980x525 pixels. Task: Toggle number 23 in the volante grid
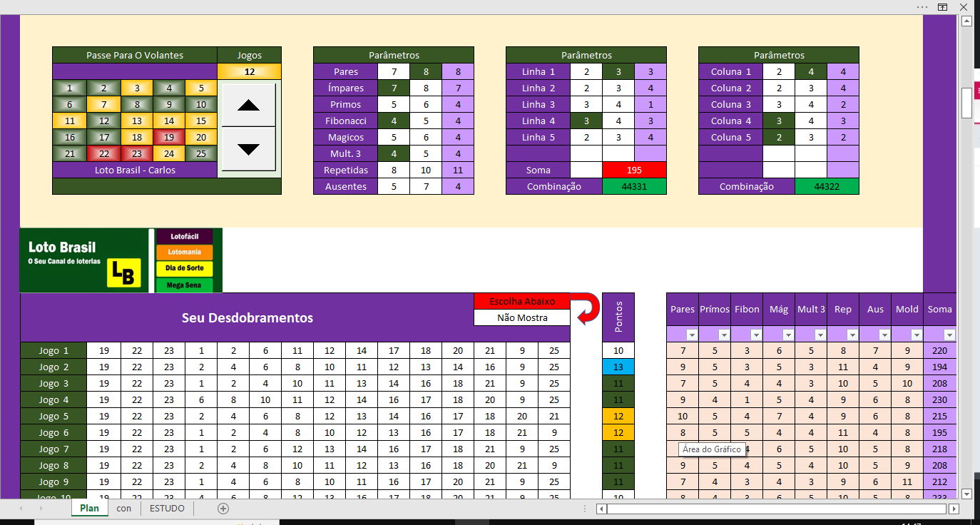tap(136, 154)
